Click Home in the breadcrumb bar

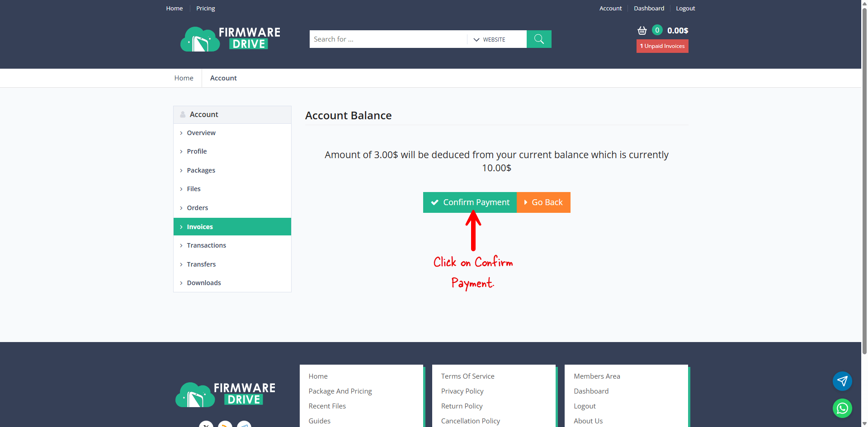[x=184, y=78]
